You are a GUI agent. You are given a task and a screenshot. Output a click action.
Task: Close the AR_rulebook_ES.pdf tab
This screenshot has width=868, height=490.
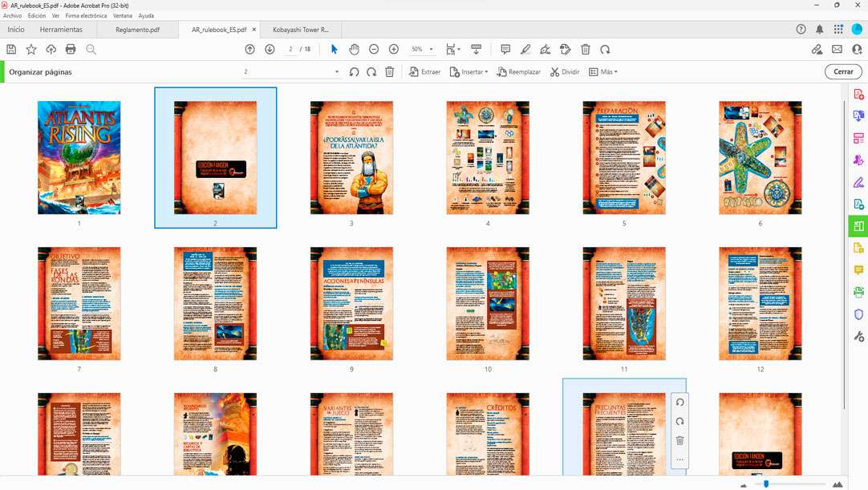254,30
